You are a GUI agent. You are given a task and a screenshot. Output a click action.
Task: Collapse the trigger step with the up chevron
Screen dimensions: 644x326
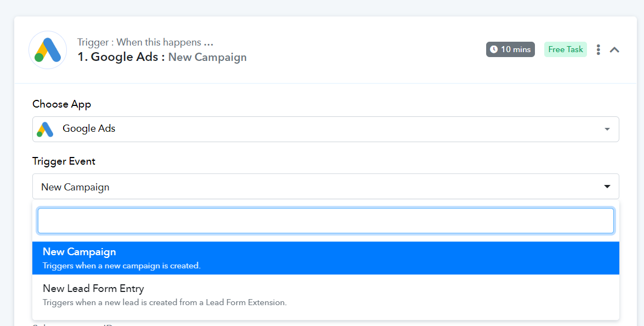[x=614, y=50]
